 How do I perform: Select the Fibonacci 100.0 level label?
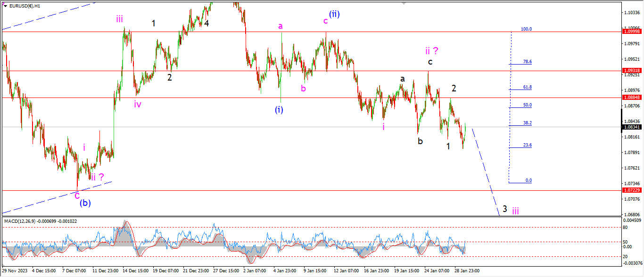pos(526,29)
